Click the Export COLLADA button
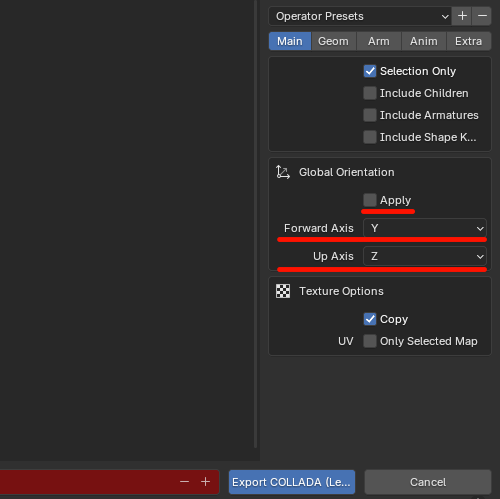This screenshot has width=500, height=499. (x=292, y=482)
